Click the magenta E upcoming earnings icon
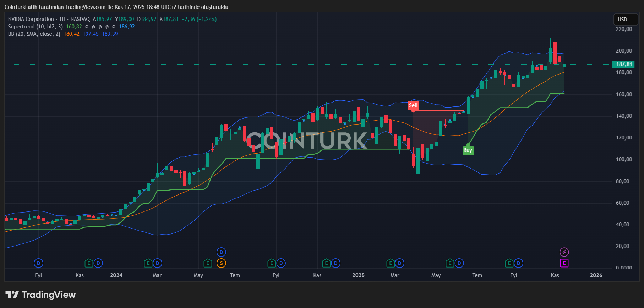The image size is (644, 308). 564,263
